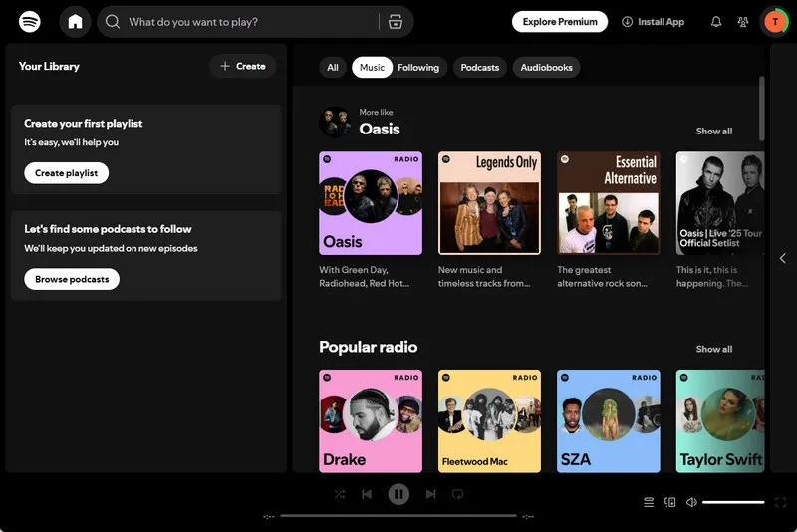Click 'New music and timeless tracks from...' text
The width and height of the screenshot is (797, 532).
(484, 276)
